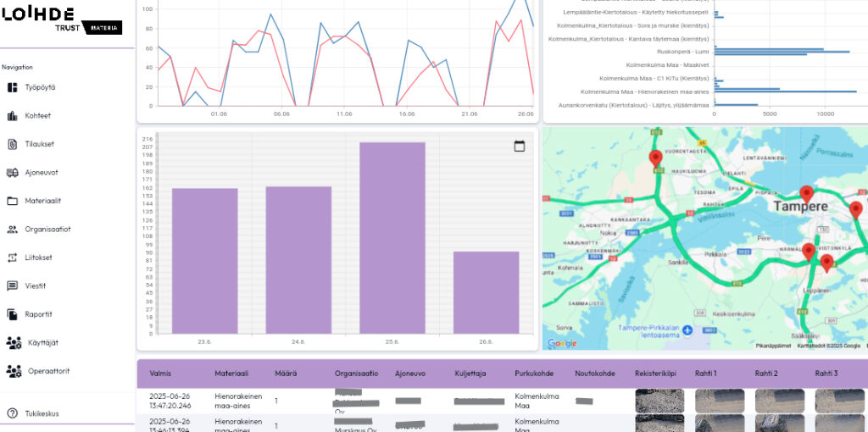
Task: Click the Kohteet buildings icon
Action: tap(12, 116)
